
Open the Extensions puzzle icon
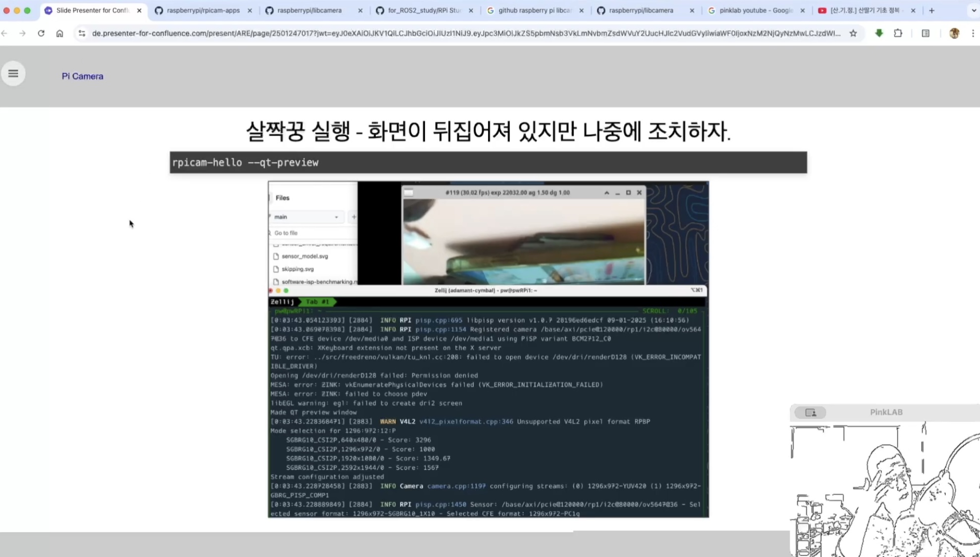click(898, 33)
